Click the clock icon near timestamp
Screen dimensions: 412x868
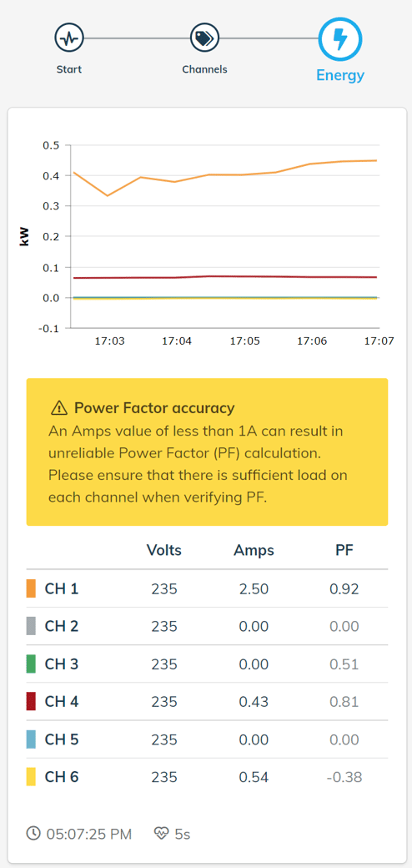click(33, 833)
